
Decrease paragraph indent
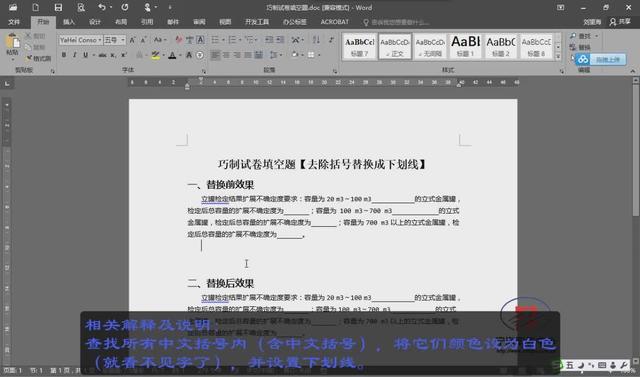coord(269,40)
